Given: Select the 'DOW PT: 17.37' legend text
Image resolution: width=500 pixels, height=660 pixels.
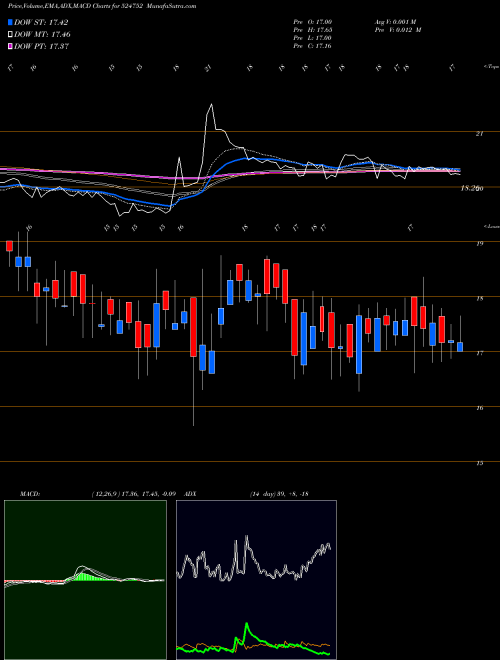Looking at the screenshot, I should (41, 46).
